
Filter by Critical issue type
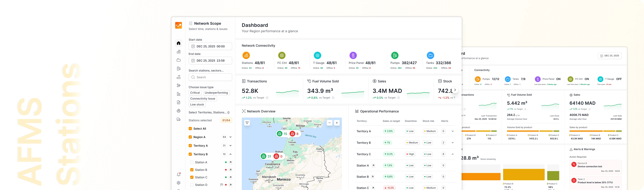[195, 93]
